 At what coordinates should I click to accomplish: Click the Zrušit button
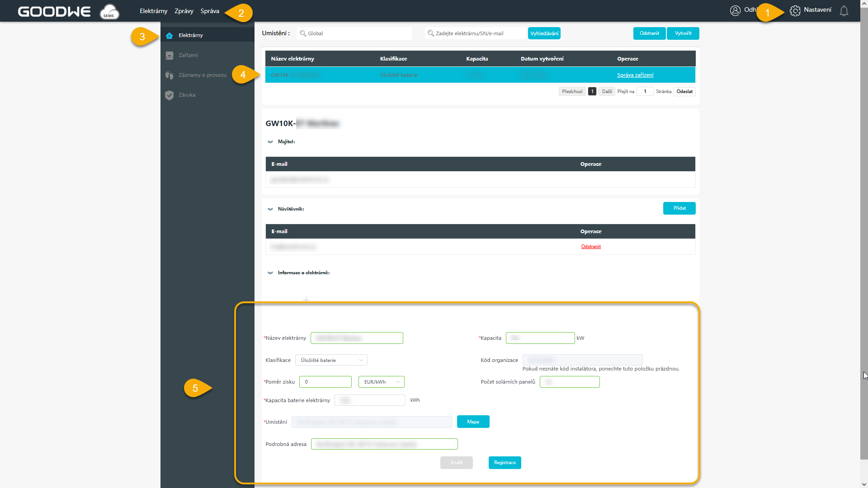click(x=457, y=463)
